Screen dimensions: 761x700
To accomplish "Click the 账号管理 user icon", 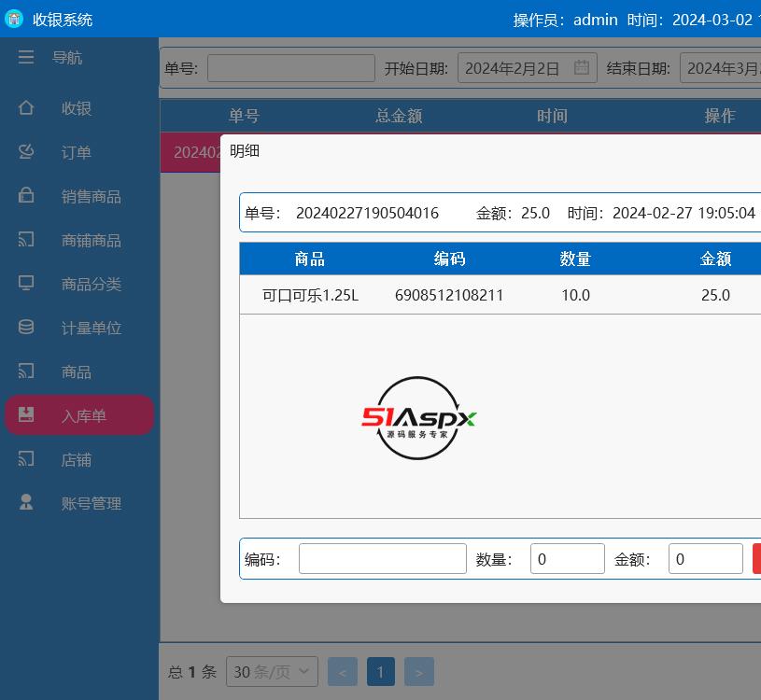I will pyautogui.click(x=26, y=503).
